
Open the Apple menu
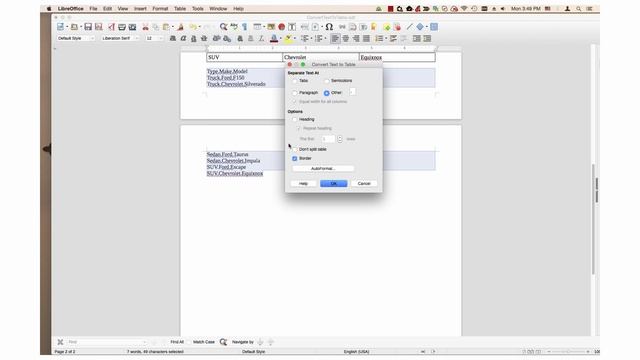(x=49, y=9)
